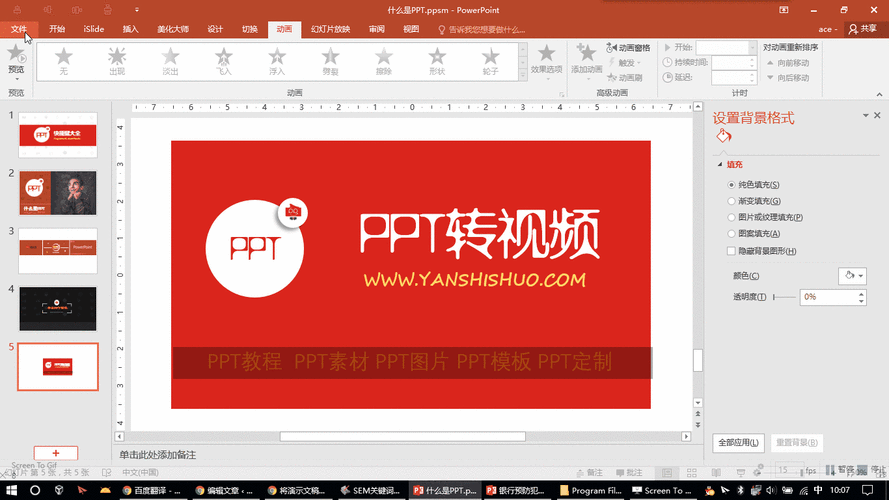The width and height of the screenshot is (889, 500).
Task: Open the 切换 transitions tab
Action: click(x=249, y=29)
